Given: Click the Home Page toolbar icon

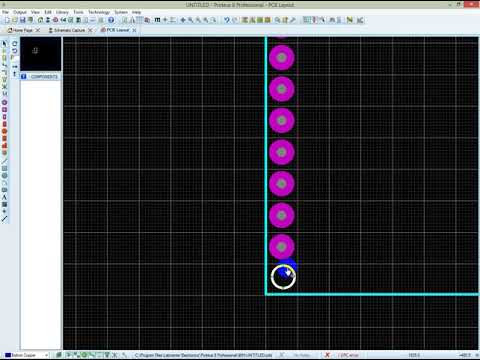Looking at the screenshot, I should [40, 20].
